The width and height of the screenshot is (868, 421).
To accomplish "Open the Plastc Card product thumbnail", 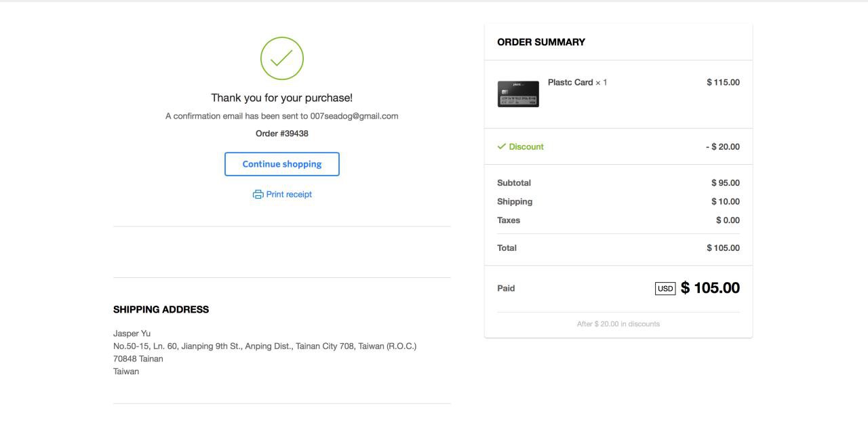I will (x=518, y=94).
